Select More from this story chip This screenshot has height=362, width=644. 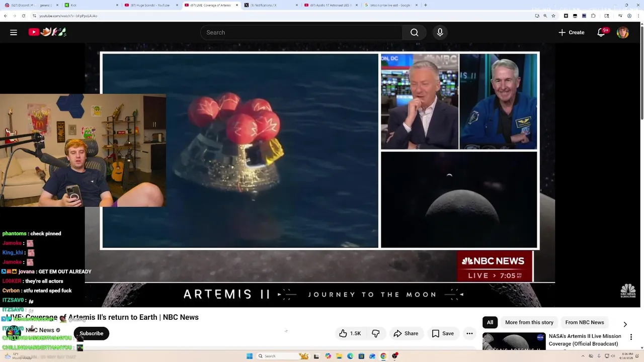click(x=529, y=322)
